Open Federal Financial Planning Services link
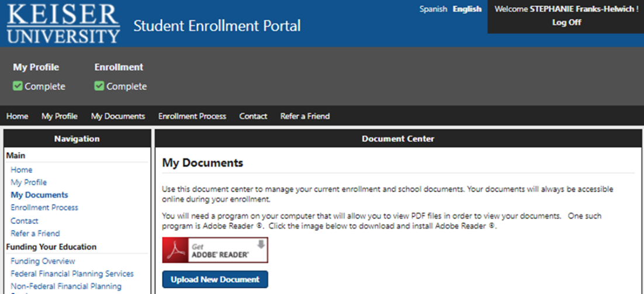 72,274
